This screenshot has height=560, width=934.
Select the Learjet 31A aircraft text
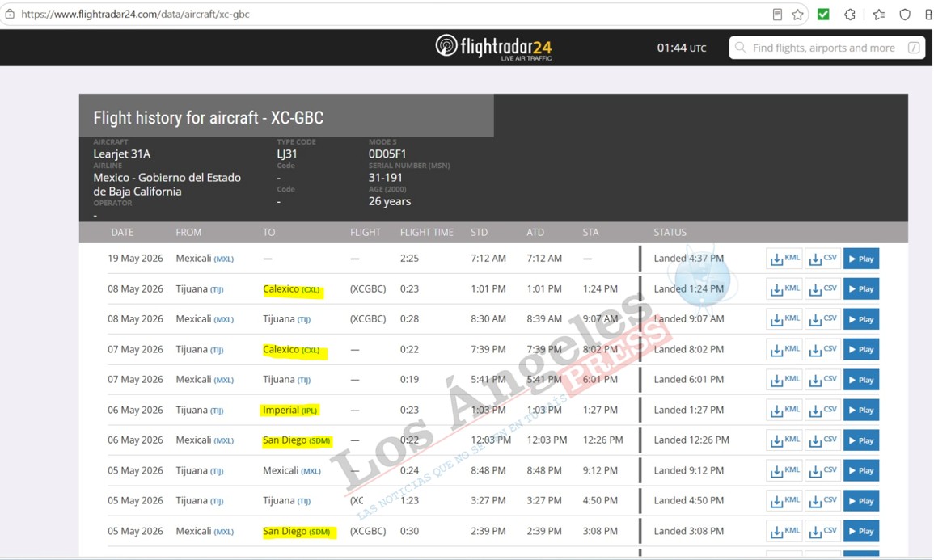pos(122,154)
